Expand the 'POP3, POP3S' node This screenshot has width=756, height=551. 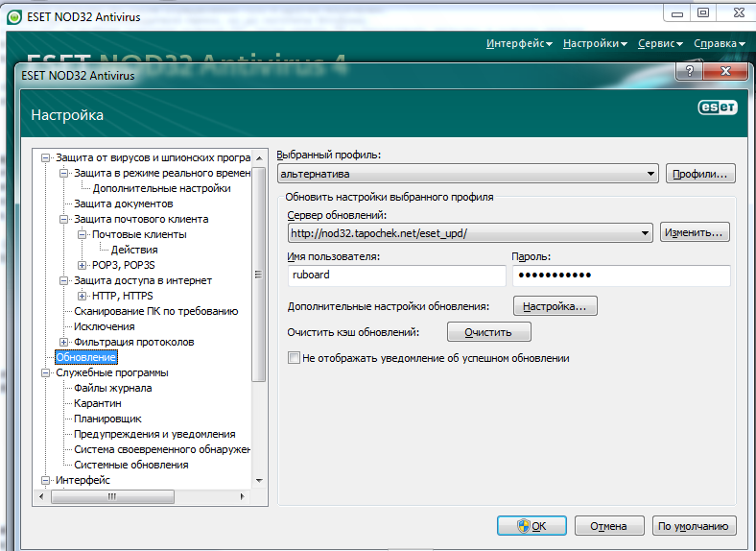82,265
